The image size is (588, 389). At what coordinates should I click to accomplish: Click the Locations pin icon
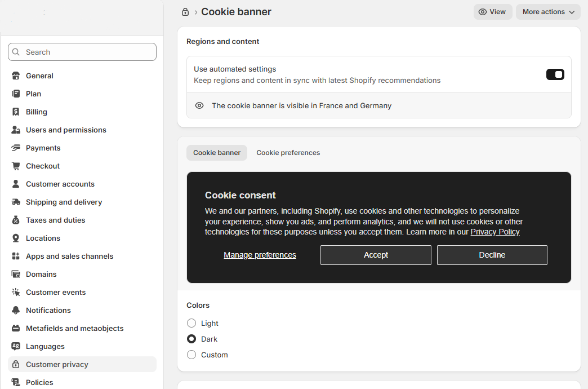click(16, 238)
